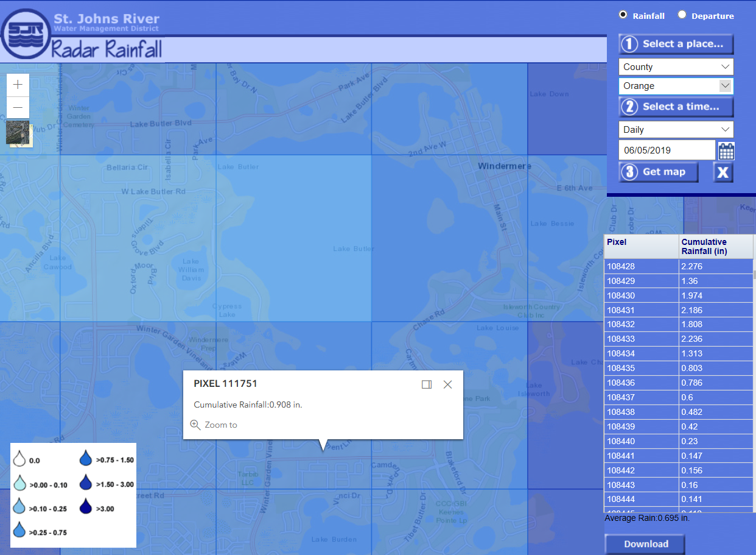Open the Daily time interval dropdown
The image size is (756, 555).
[676, 129]
